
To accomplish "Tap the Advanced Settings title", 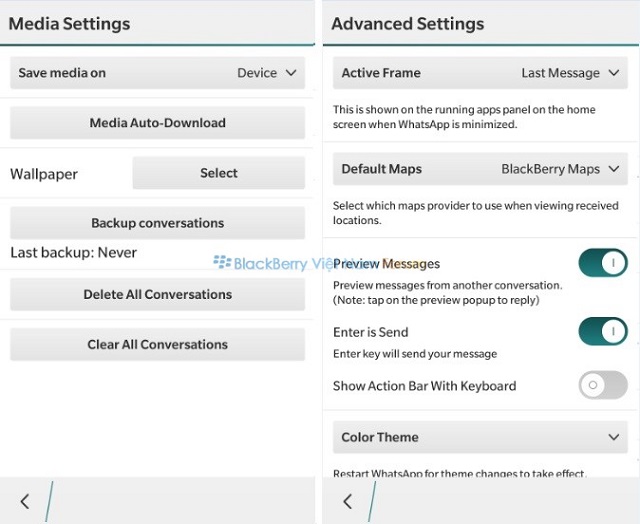I will [408, 24].
